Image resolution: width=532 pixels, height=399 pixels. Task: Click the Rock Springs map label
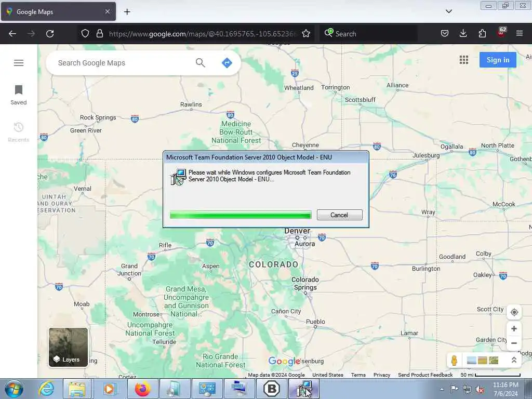98,117
